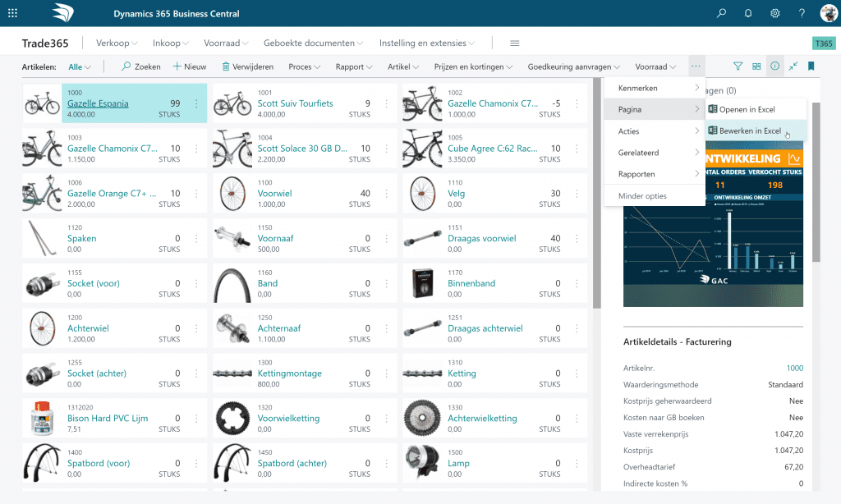Open the Bison Hard PVC Lijm item
The height and width of the screenshot is (504, 841).
[108, 418]
